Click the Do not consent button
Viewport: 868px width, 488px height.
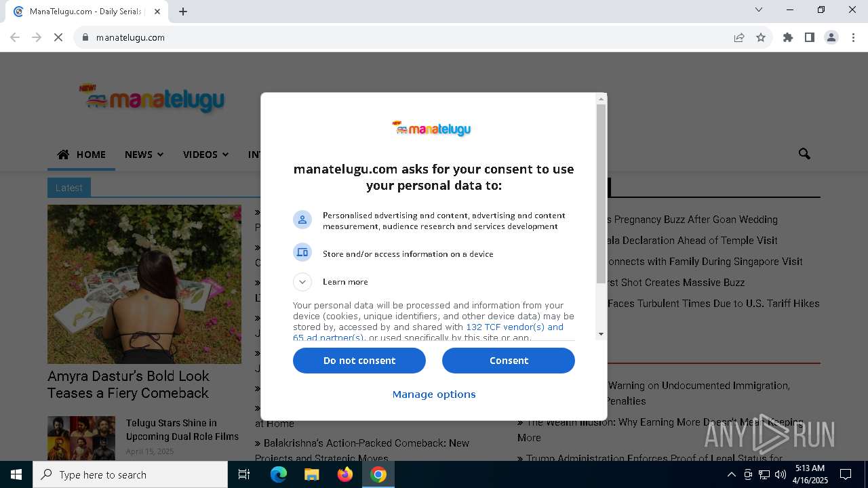359,361
